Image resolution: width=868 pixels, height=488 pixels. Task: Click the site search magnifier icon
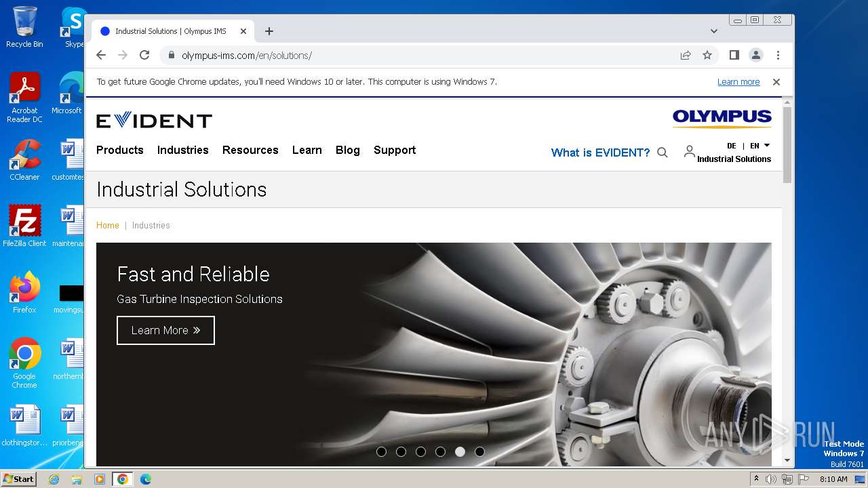pyautogui.click(x=663, y=152)
